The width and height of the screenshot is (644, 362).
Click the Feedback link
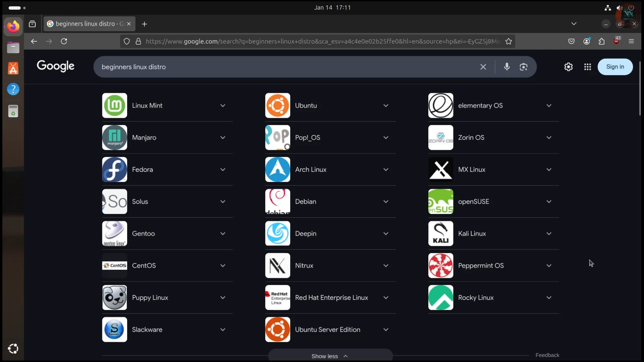click(x=547, y=355)
